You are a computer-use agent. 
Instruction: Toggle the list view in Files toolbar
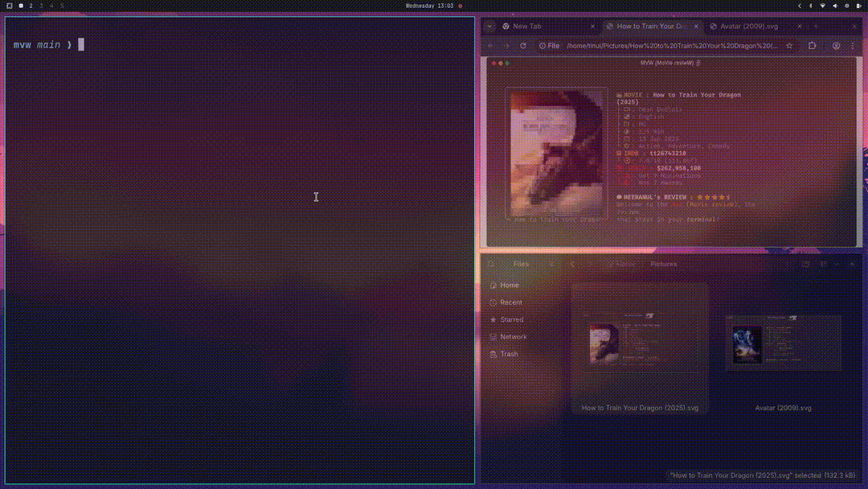tap(804, 263)
